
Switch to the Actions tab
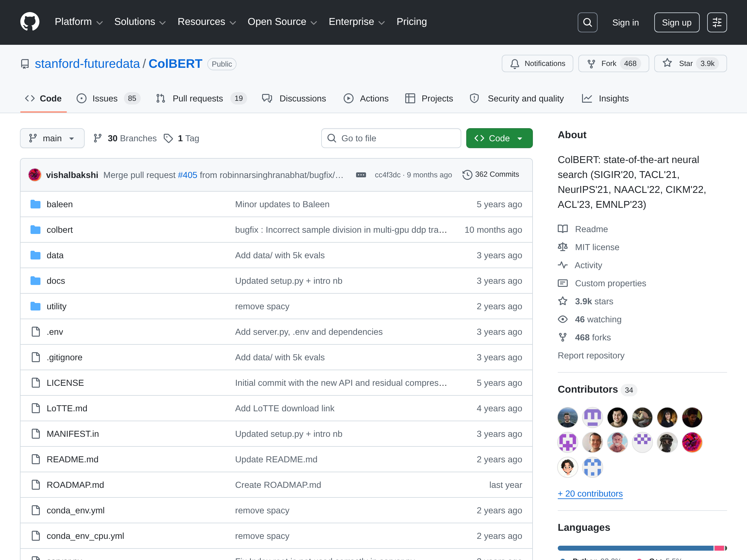tap(366, 99)
